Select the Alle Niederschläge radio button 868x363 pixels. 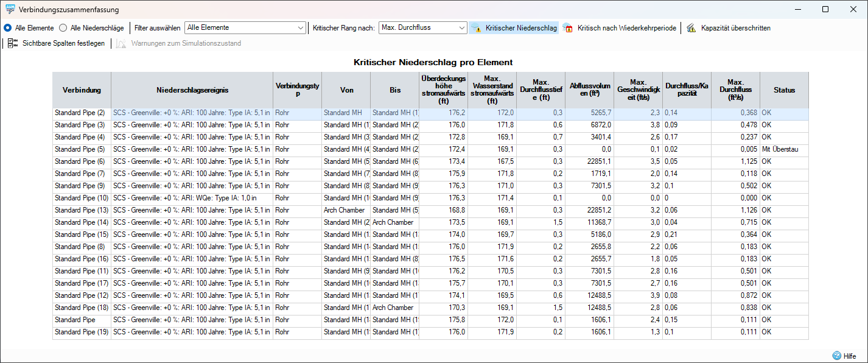click(x=63, y=28)
